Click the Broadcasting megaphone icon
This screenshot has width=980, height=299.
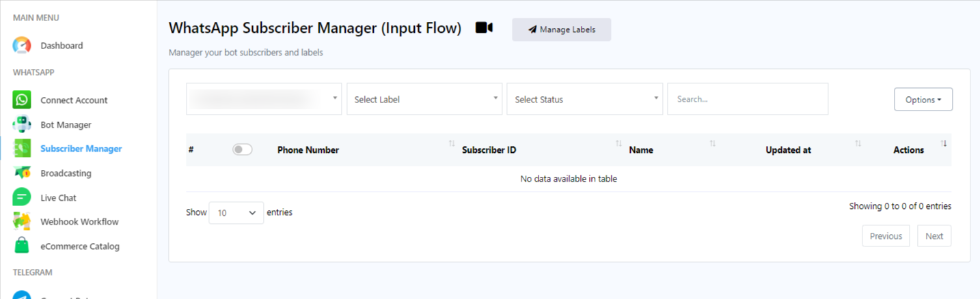pos(22,173)
